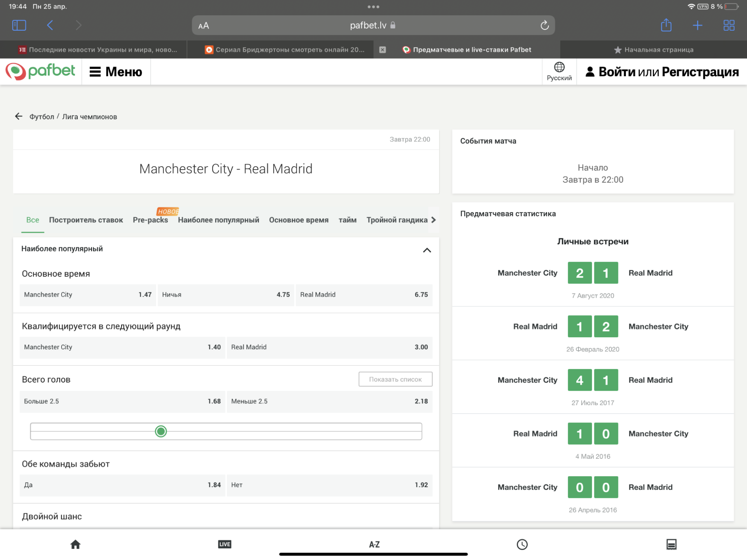The height and width of the screenshot is (560, 747).
Task: Select Real Madrid to qualify at 3.00
Action: click(330, 347)
